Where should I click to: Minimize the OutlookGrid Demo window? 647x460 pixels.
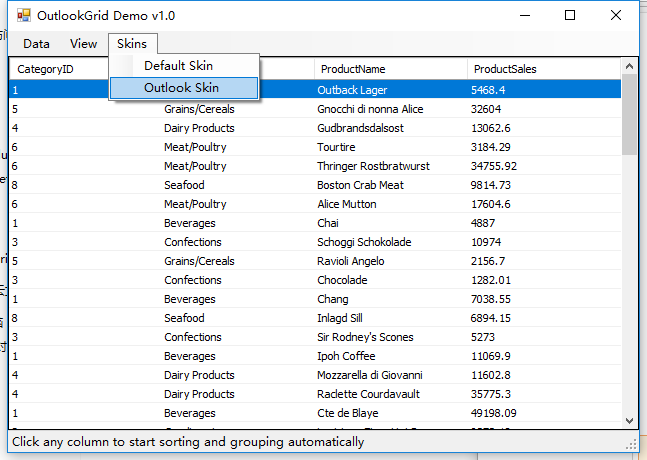[x=525, y=16]
